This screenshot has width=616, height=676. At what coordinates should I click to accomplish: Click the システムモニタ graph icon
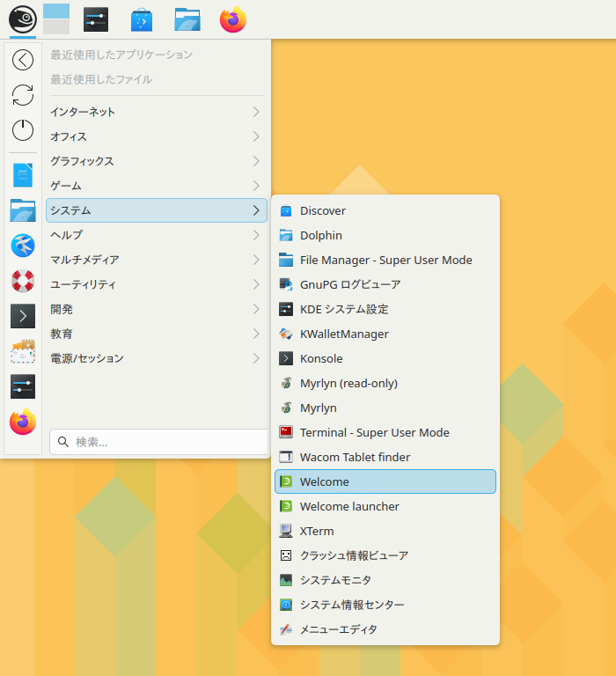[x=286, y=580]
